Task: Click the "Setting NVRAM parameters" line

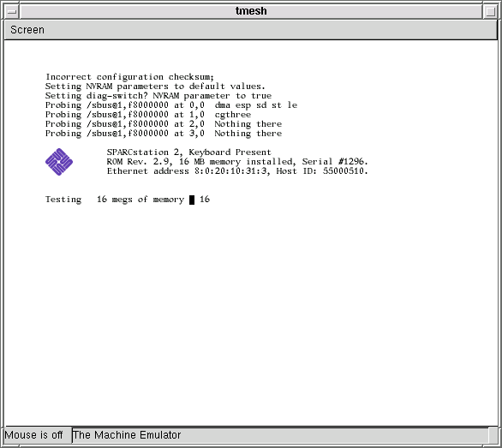Action: click(155, 87)
